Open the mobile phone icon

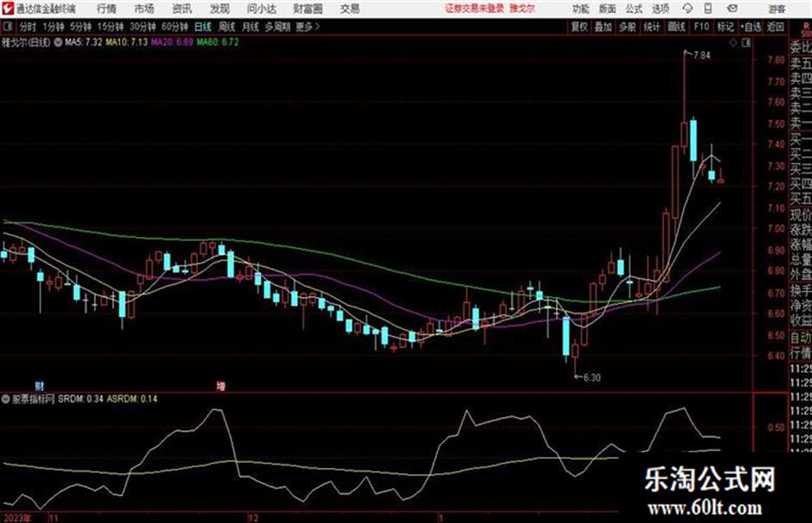708,9
